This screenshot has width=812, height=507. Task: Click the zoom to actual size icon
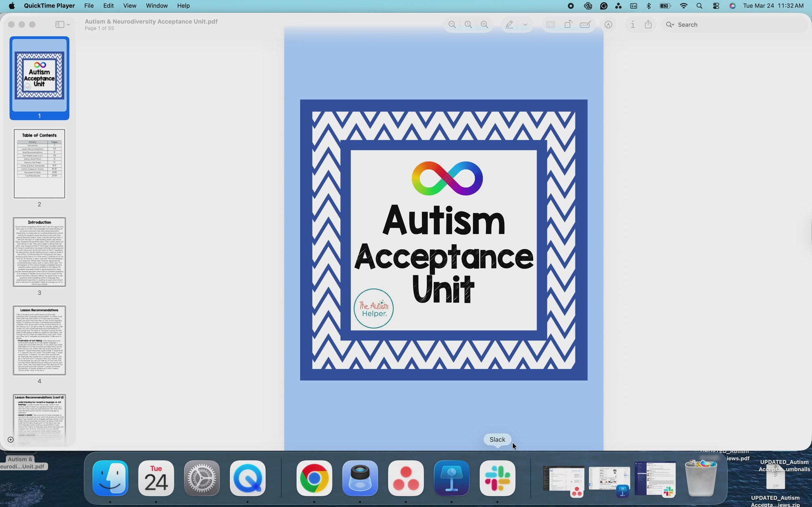468,25
